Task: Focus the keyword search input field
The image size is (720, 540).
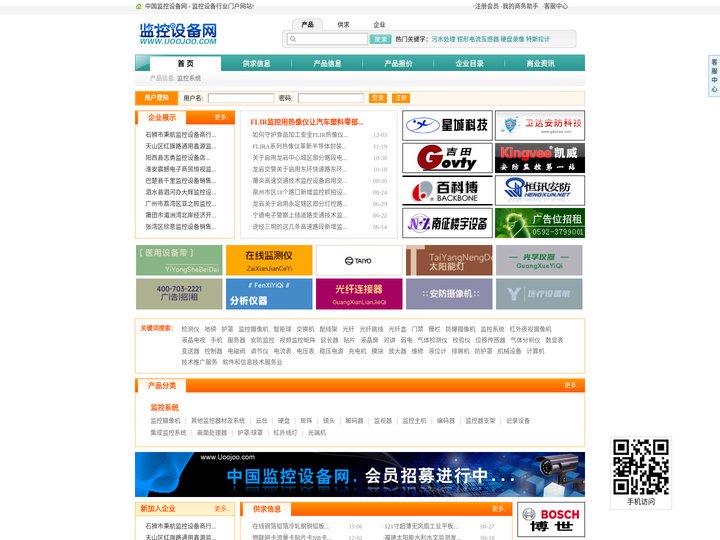Action: click(x=327, y=39)
